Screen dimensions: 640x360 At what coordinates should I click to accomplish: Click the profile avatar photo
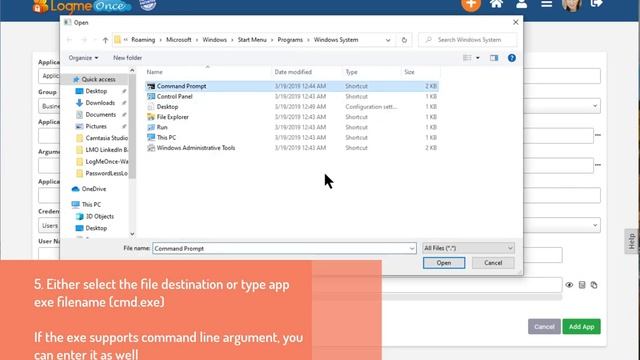tap(571, 5)
